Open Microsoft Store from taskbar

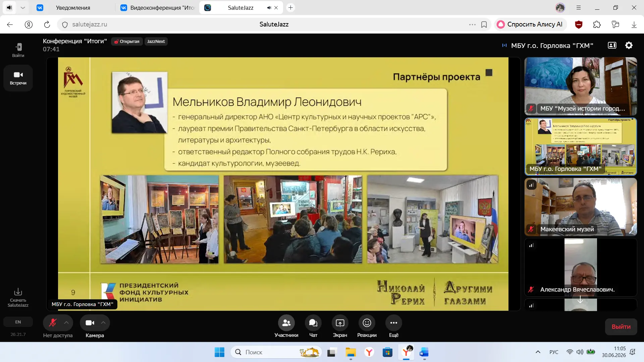[x=387, y=352]
